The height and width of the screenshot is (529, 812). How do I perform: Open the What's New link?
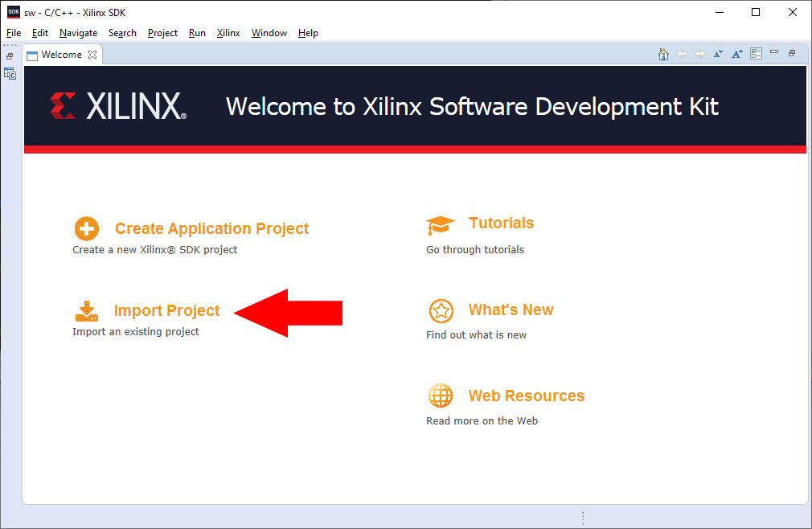coord(511,310)
